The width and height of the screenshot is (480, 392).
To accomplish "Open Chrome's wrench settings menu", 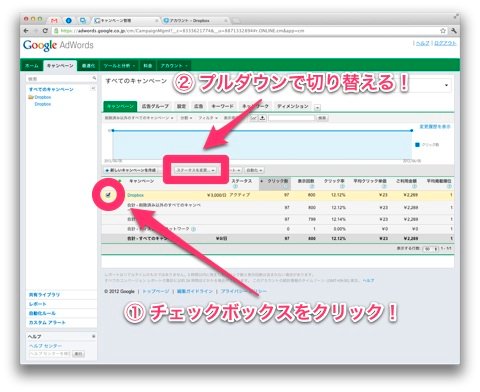I will 453,31.
